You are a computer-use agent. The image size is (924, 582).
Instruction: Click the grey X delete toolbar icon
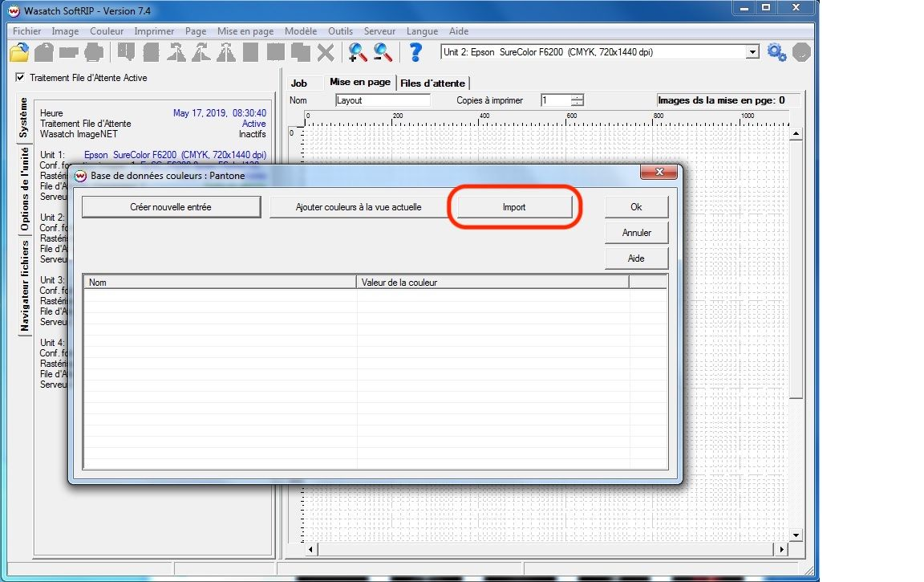326,52
